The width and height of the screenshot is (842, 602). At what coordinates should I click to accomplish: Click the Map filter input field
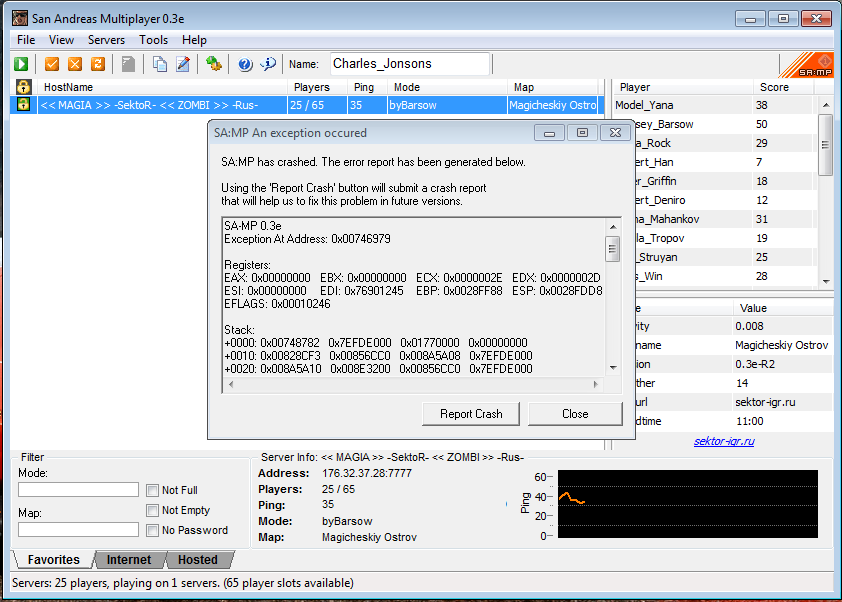78,530
